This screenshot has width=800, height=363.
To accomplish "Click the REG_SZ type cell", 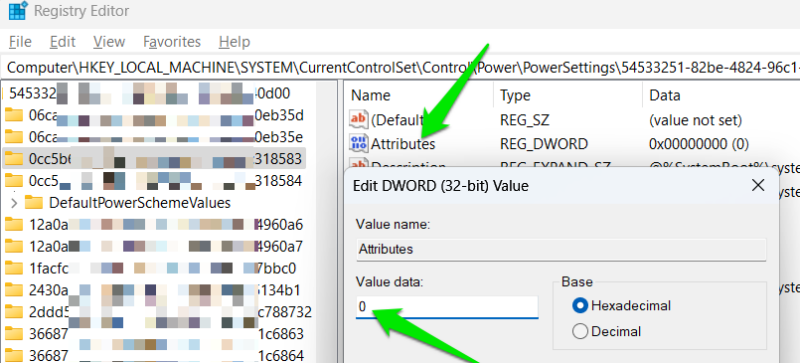I will tap(524, 120).
